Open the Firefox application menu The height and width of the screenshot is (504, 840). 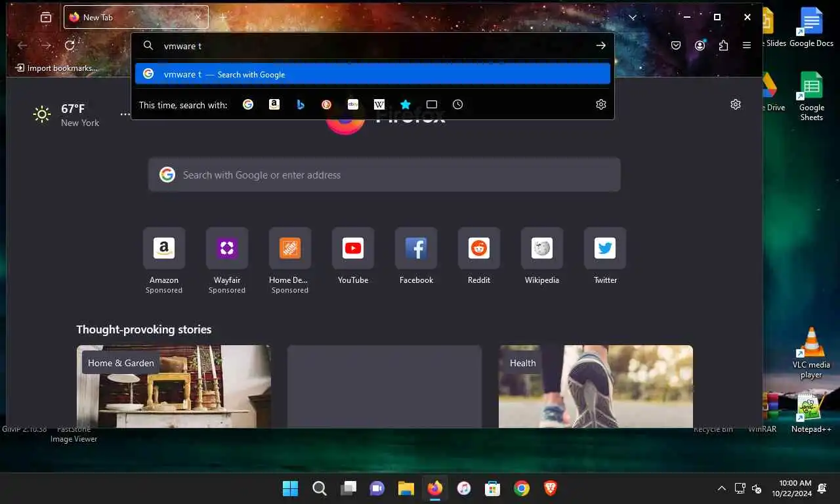747,45
